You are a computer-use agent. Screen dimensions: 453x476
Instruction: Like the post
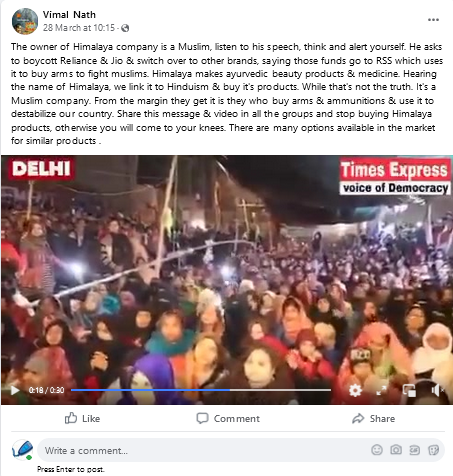82,418
